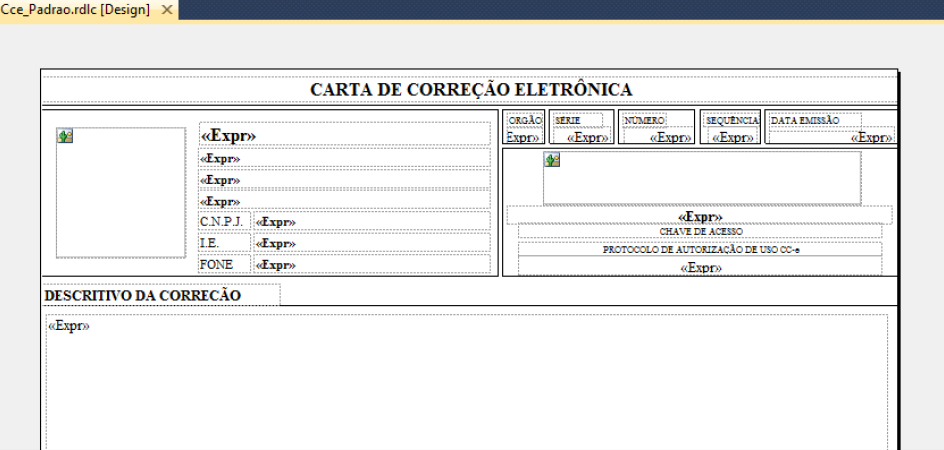Viewport: 944px width, 450px height.
Task: Select the NÚMERO label
Action: [x=644, y=120]
